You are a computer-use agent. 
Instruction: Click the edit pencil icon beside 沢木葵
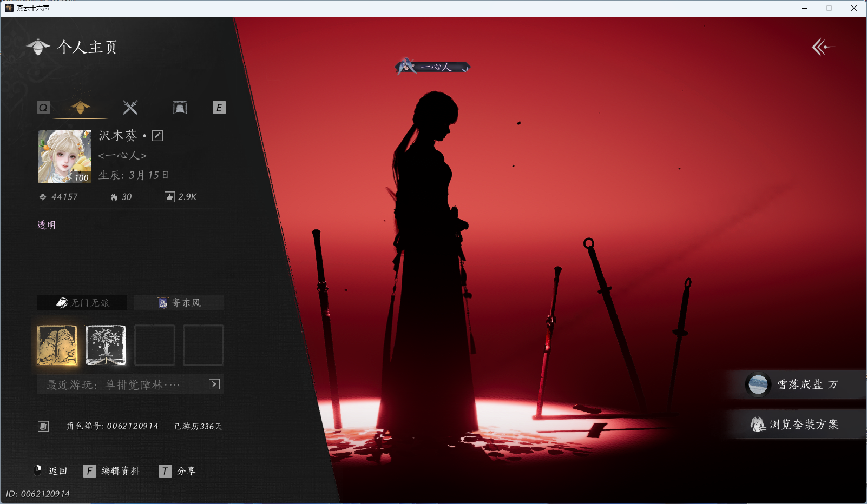[157, 136]
